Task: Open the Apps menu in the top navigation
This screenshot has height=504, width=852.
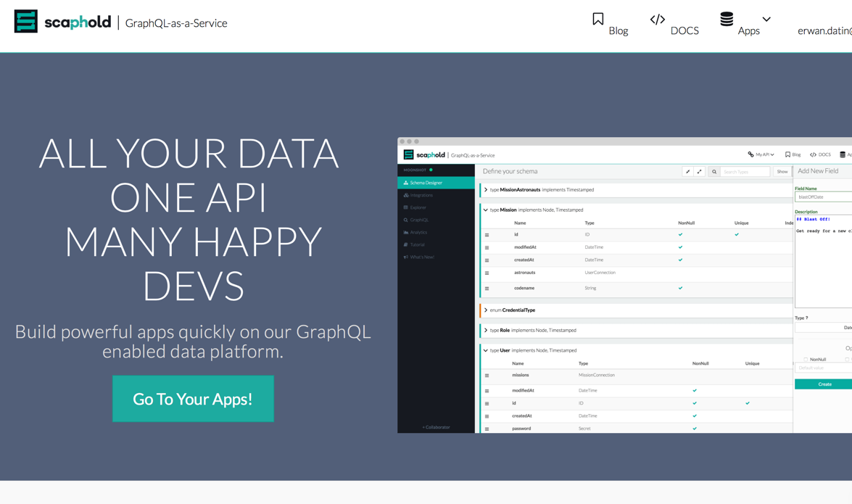Action: click(x=748, y=31)
